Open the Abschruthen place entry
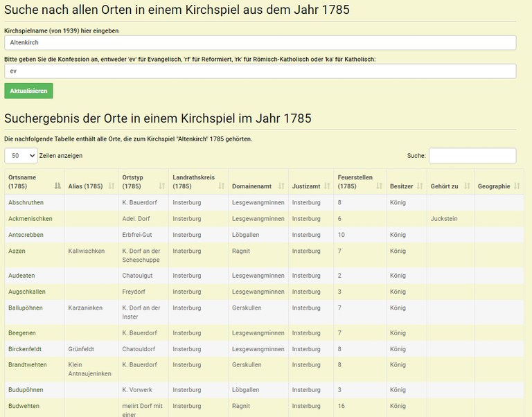 point(26,202)
